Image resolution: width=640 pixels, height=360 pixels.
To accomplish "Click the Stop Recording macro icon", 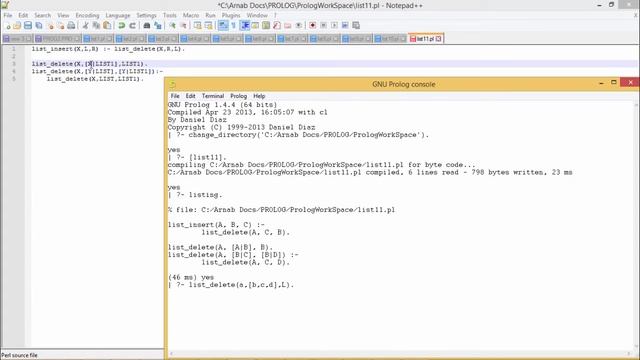I will pos(323,25).
